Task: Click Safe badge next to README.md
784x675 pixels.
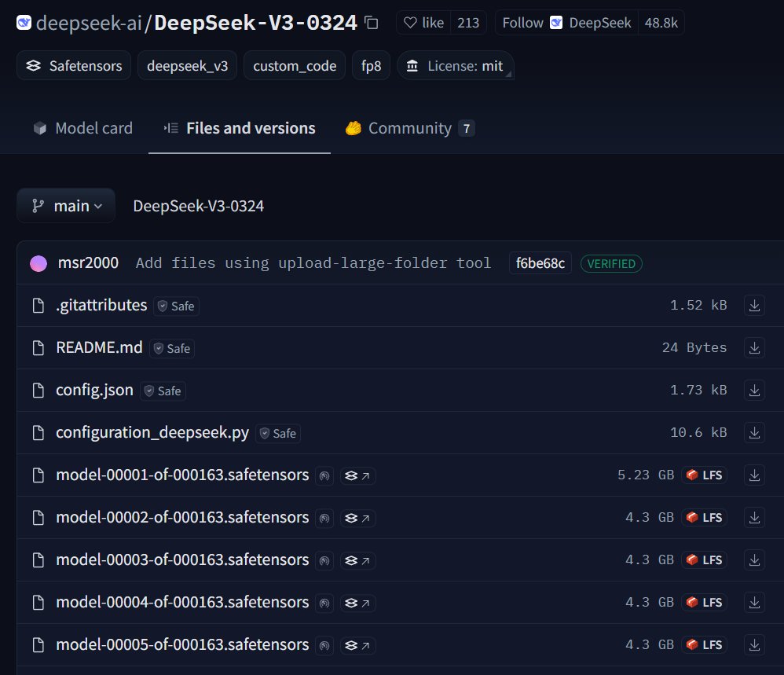Action: [172, 348]
